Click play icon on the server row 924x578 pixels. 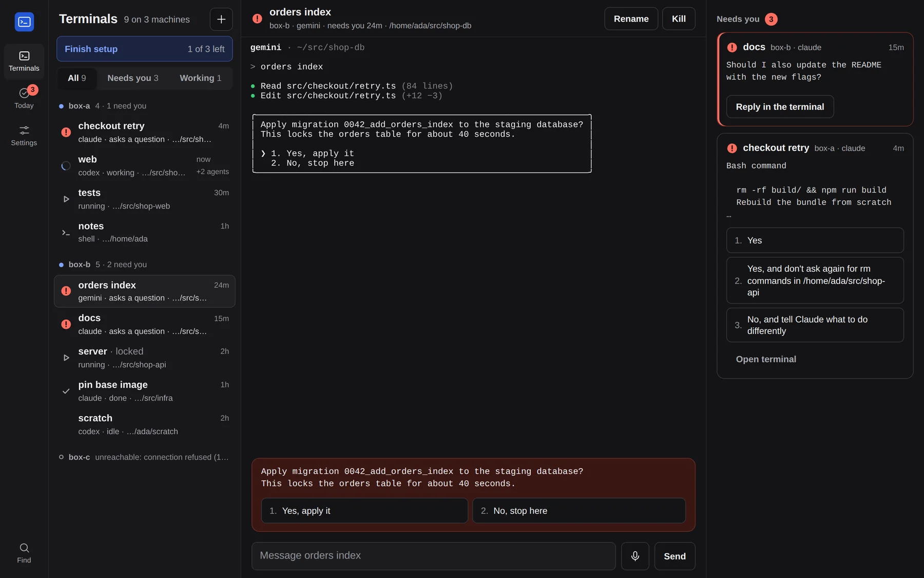click(x=66, y=358)
